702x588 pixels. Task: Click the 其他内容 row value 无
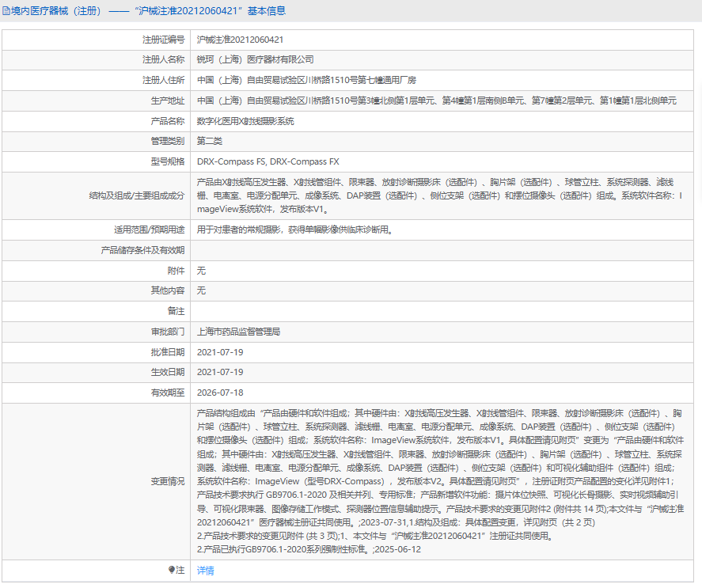(201, 290)
